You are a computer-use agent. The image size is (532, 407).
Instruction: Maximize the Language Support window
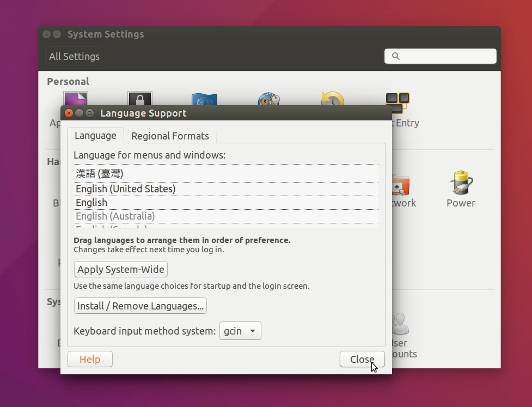point(89,113)
